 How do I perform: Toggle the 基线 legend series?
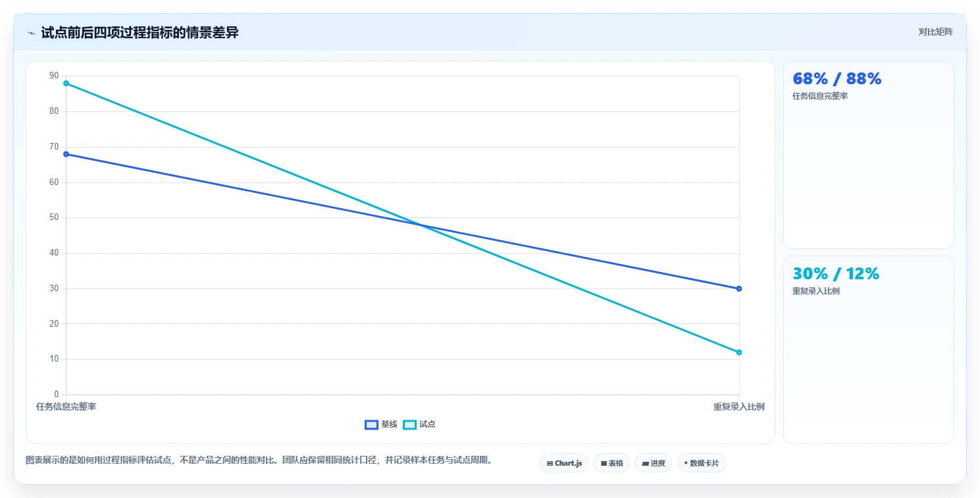pos(381,424)
